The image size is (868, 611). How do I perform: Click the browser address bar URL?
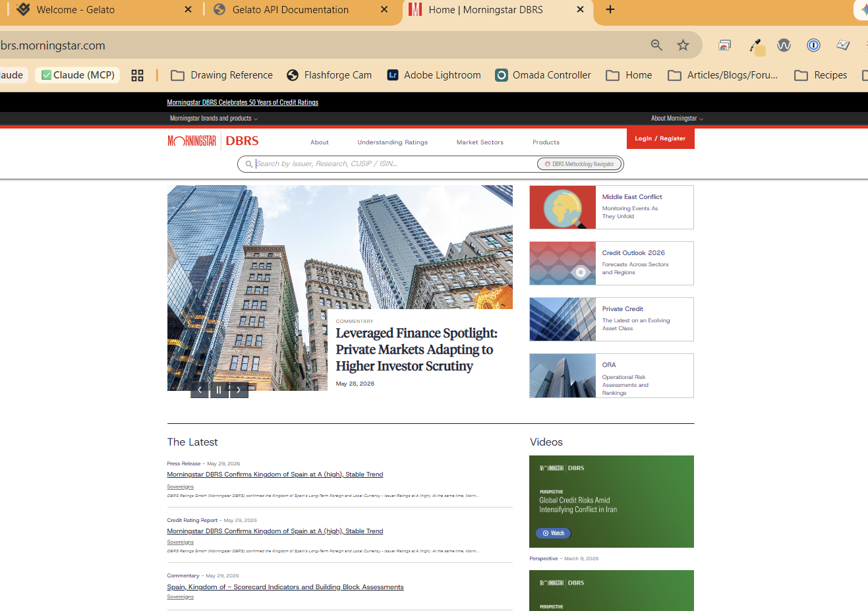click(53, 45)
